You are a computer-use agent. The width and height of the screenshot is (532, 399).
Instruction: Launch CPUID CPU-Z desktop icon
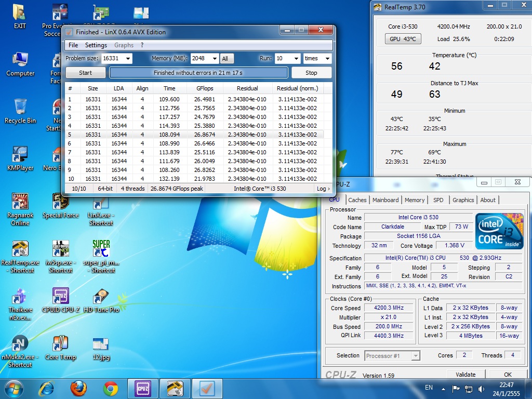point(60,300)
